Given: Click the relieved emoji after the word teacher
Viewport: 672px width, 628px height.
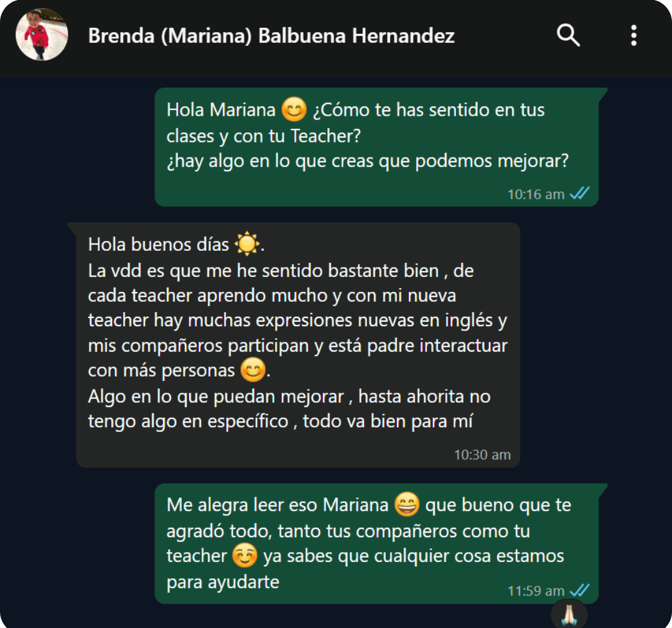Looking at the screenshot, I should 245,555.
